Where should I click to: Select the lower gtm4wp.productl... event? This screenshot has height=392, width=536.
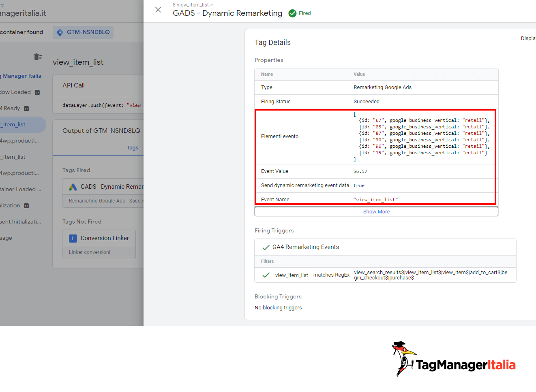[x=20, y=173]
